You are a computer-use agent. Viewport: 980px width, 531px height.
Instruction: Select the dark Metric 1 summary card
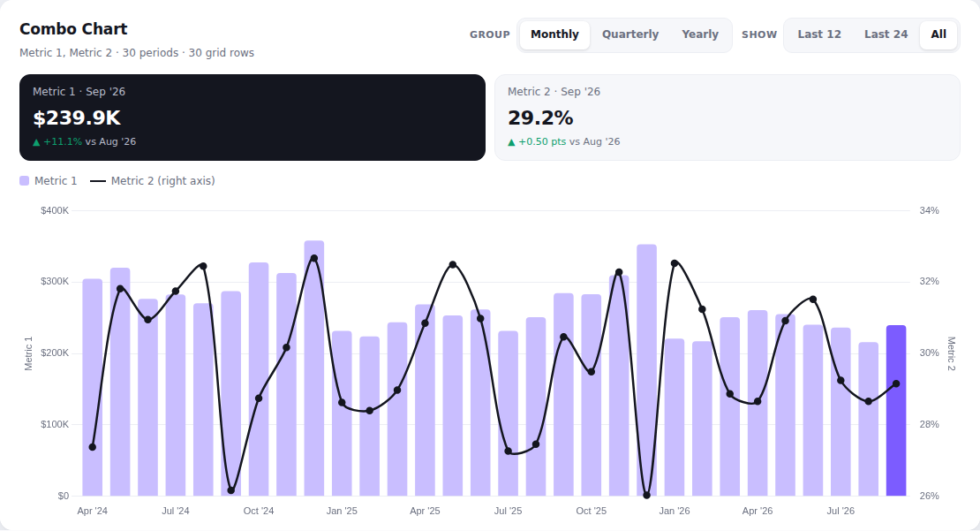(253, 118)
